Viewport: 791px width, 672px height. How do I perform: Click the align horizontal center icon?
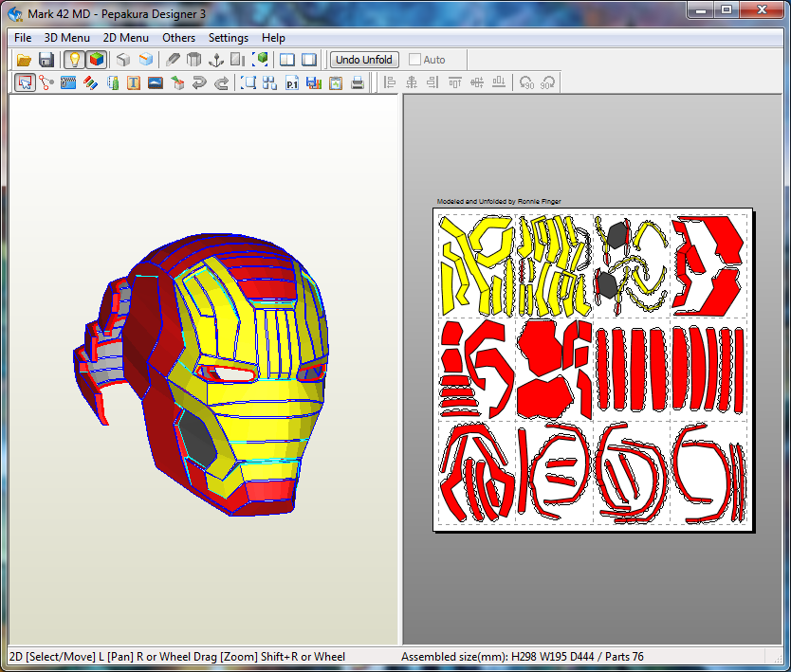[411, 82]
